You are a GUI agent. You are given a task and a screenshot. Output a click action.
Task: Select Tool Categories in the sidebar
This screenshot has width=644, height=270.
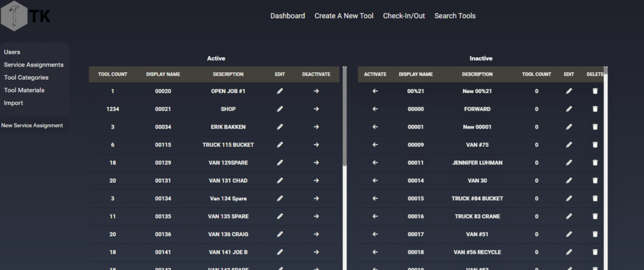pos(26,77)
